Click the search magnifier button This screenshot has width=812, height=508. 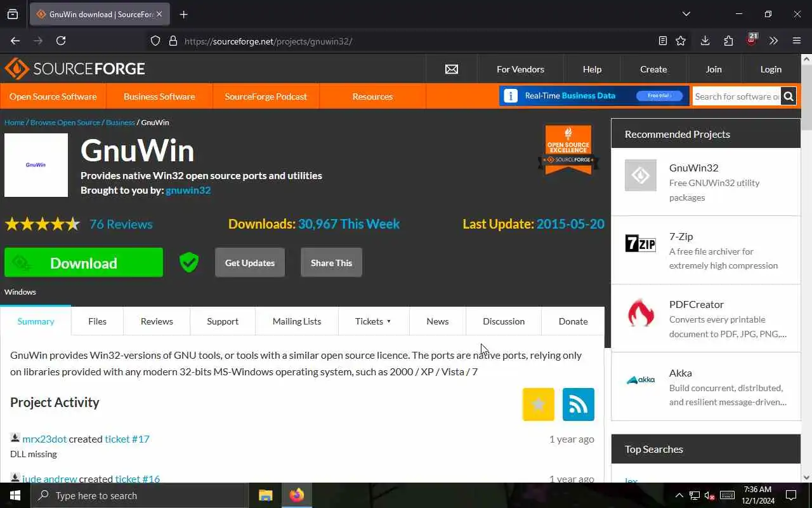tap(789, 97)
